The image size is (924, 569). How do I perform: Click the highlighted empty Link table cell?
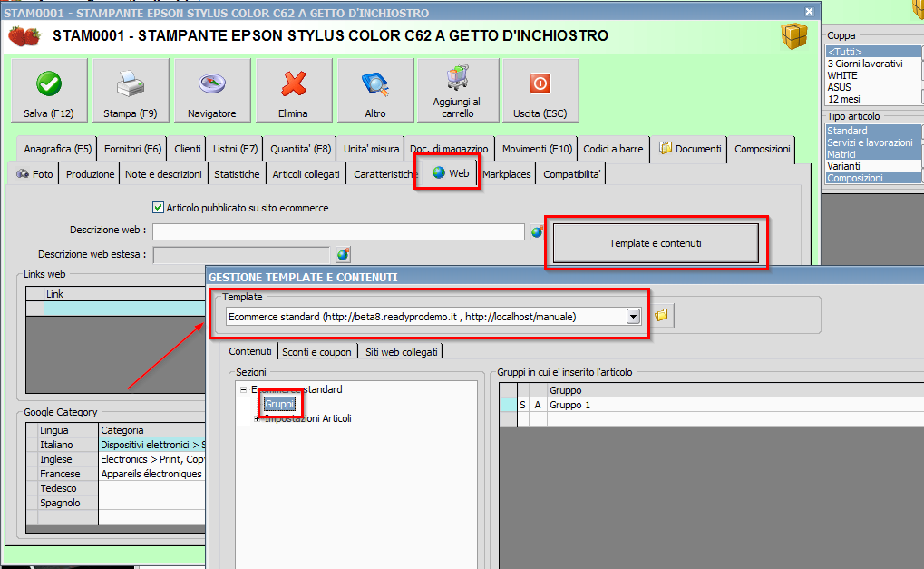(124, 309)
